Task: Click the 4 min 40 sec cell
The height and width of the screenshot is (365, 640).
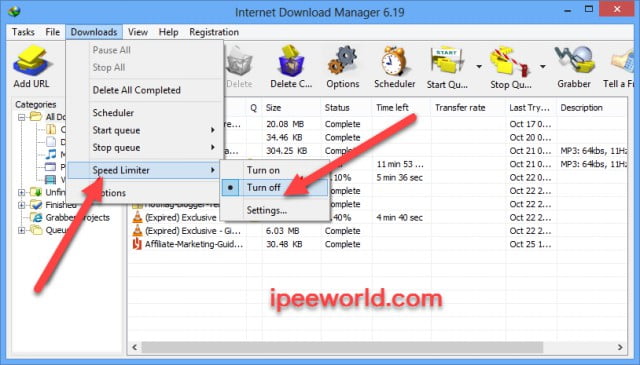Action: (399, 218)
